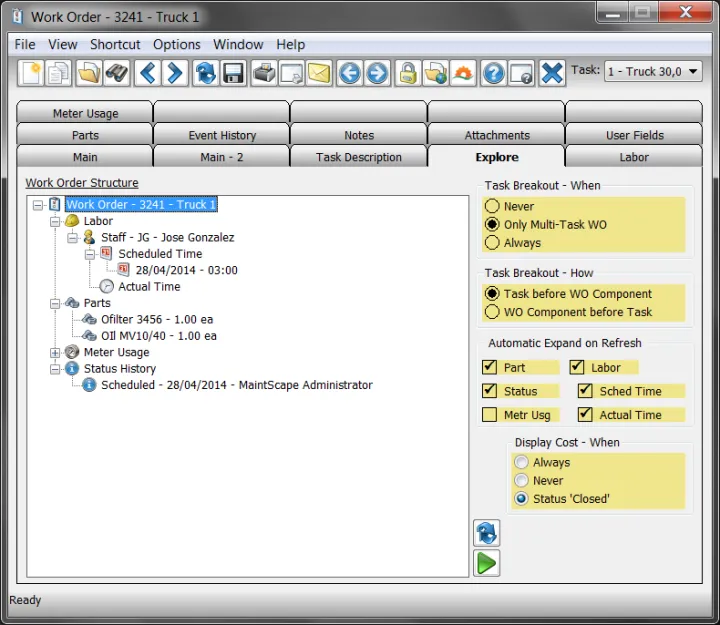The width and height of the screenshot is (720, 625).
Task: Click the binoculars search icon
Action: 118,73
